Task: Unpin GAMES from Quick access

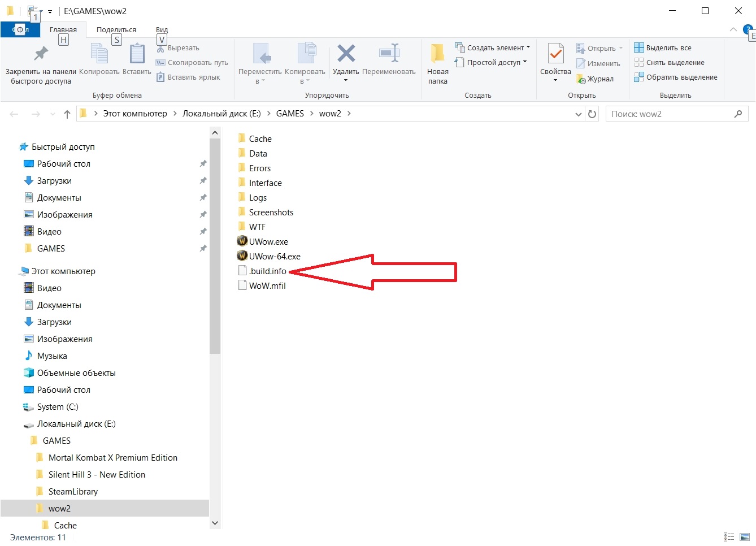Action: point(203,249)
